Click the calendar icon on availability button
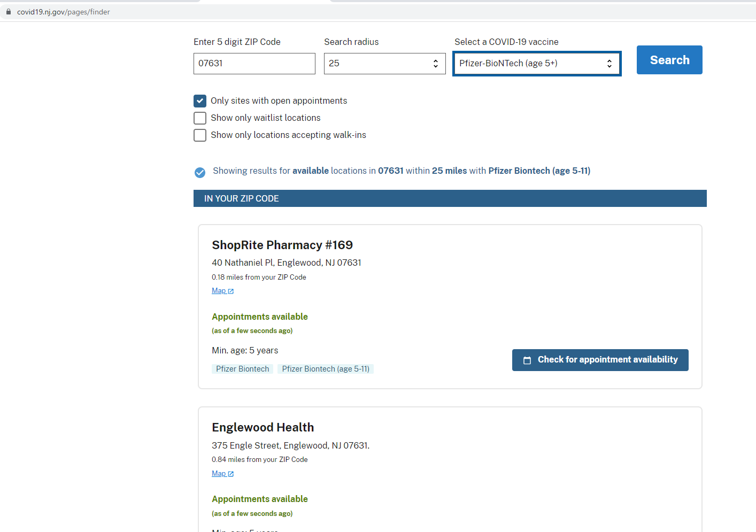756x532 pixels. click(527, 360)
